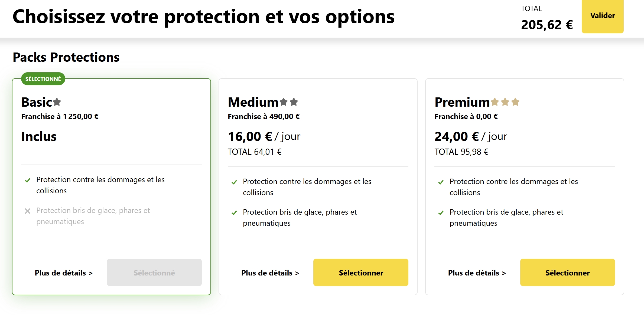Expand Plus de détails for Medium pack
Viewport: 644px width, 315px height.
(270, 273)
